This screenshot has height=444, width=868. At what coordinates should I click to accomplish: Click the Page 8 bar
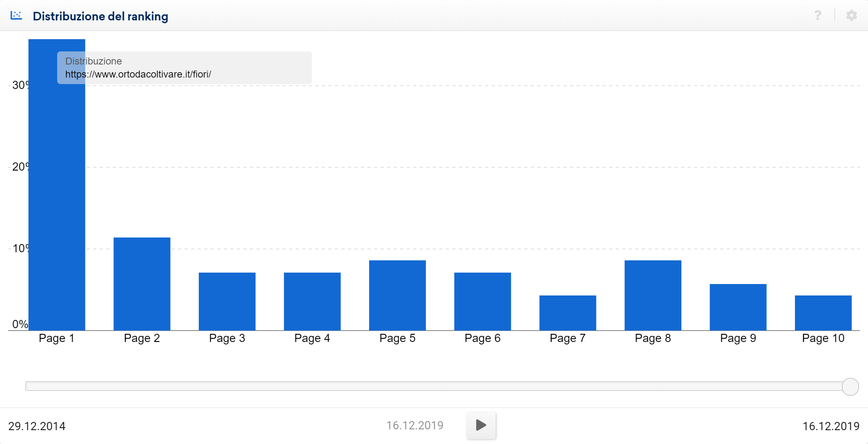(x=653, y=295)
